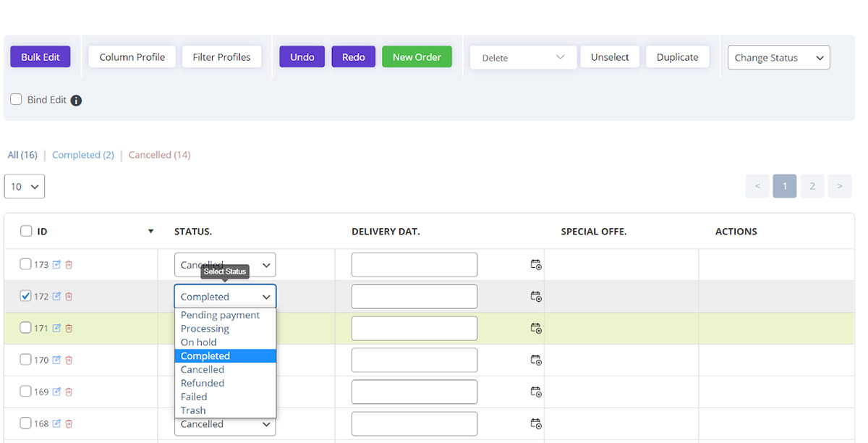This screenshot has width=868, height=443.
Task: Open calendar picker for order 170 delivery date
Action: click(536, 360)
